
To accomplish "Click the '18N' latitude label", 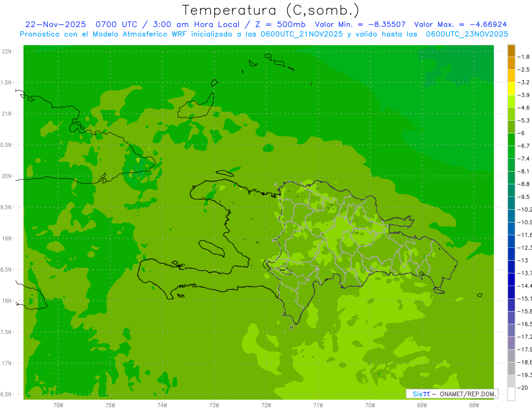I will pos(7,301).
